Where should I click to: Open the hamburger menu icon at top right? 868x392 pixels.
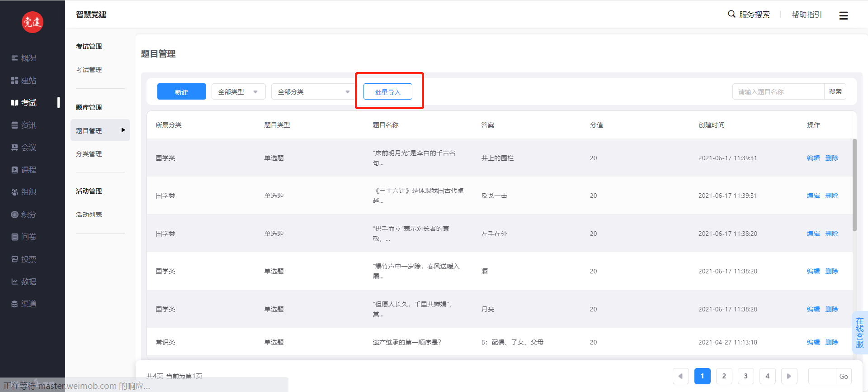coord(843,15)
